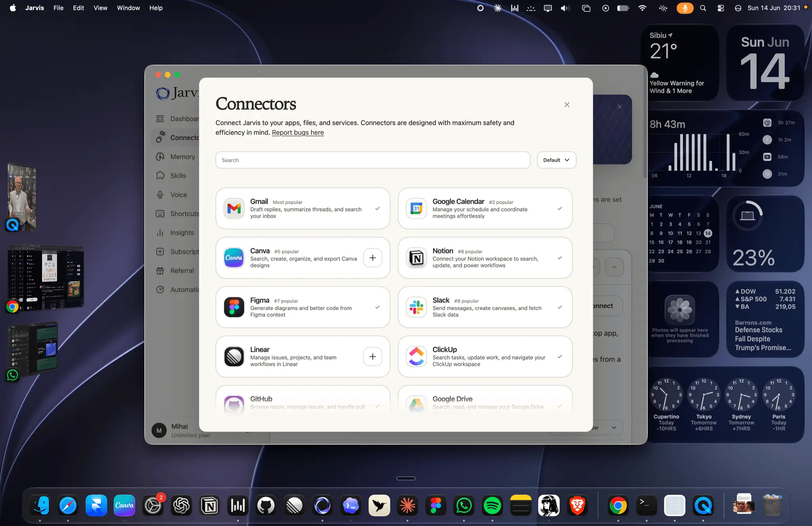Open Brave browser from the Dock
Screen dimensions: 812x526
coord(577,505)
